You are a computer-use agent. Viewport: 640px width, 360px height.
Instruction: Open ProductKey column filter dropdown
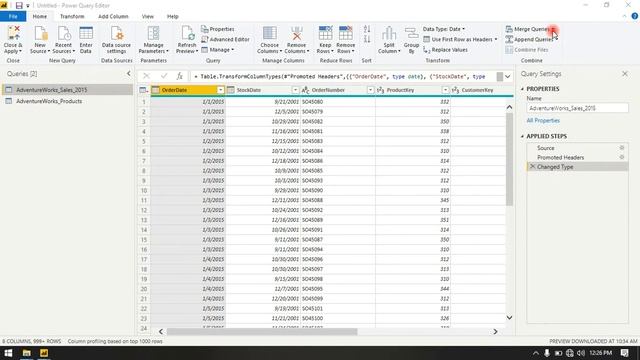point(445,90)
